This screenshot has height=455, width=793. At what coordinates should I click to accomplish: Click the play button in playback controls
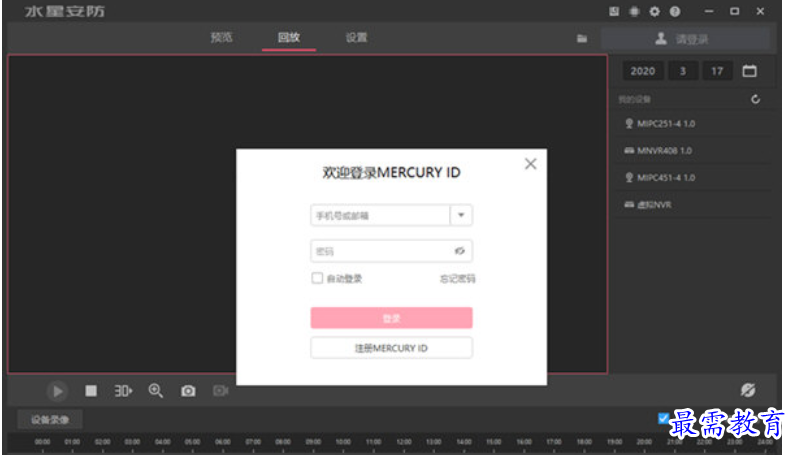(58, 391)
